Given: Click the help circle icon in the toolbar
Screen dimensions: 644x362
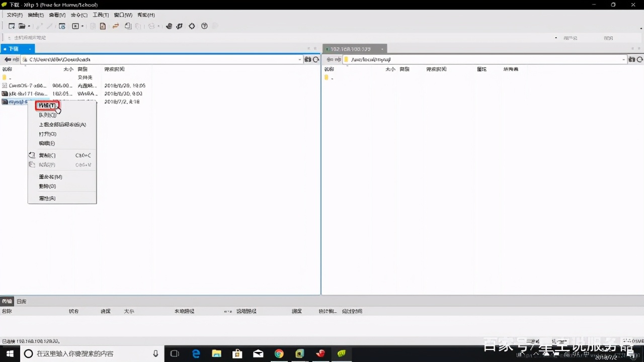Looking at the screenshot, I should point(204,26).
